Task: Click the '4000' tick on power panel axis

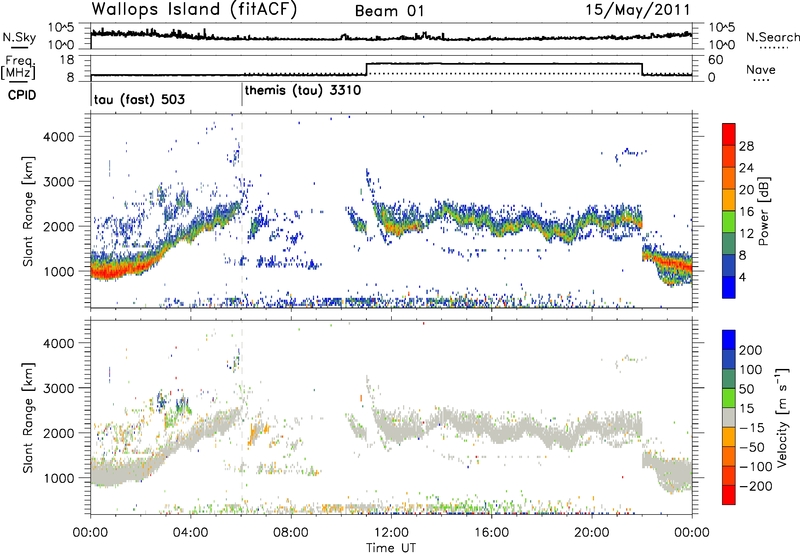Action: pos(59,137)
